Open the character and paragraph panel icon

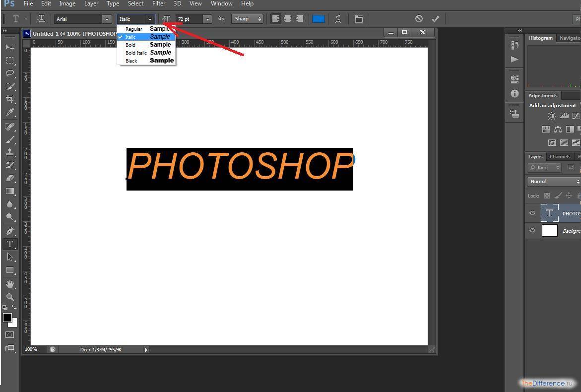click(358, 19)
